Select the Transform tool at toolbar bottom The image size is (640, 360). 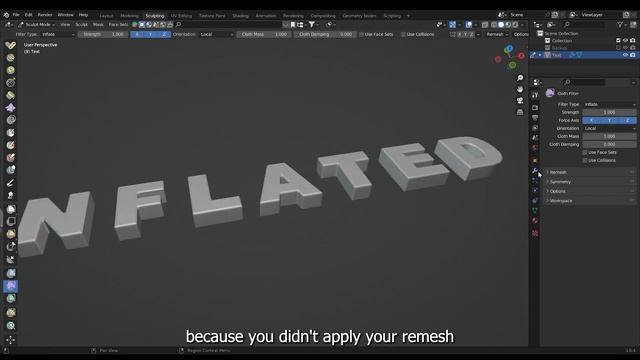[x=11, y=339]
